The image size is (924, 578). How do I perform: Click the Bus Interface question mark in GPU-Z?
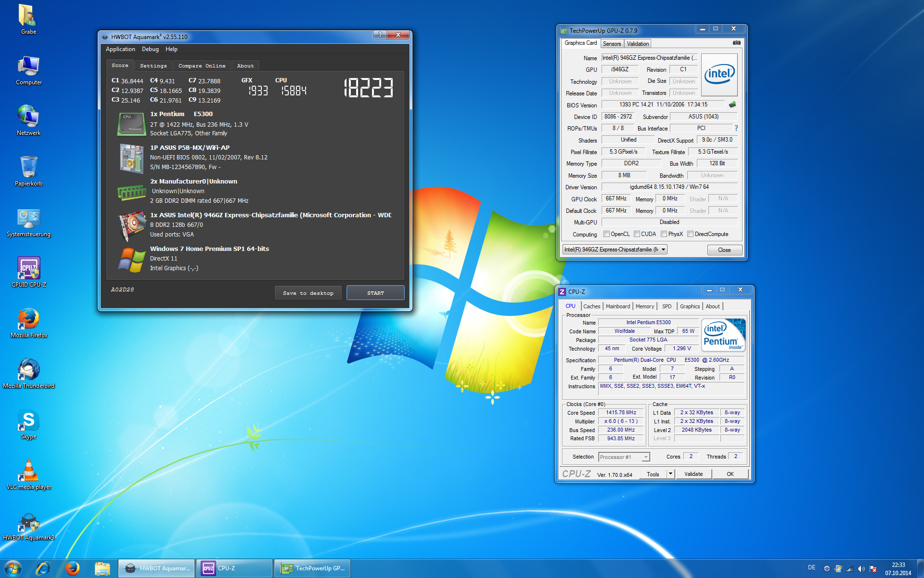coord(736,128)
